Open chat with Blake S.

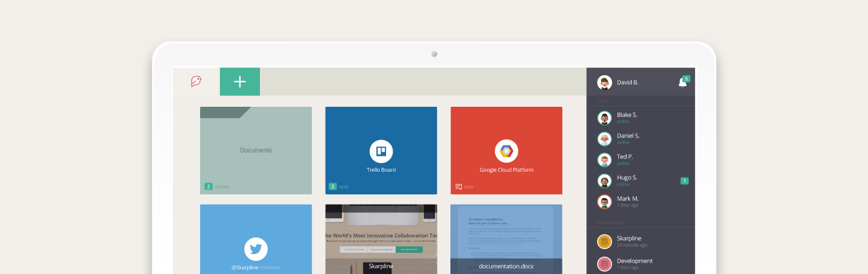tap(627, 118)
